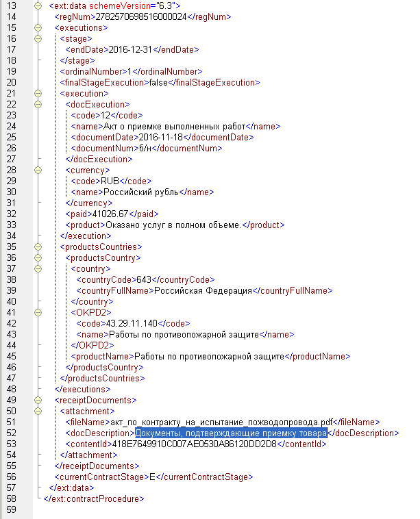Click the closing productsCountries tag on line 47

click(102, 379)
